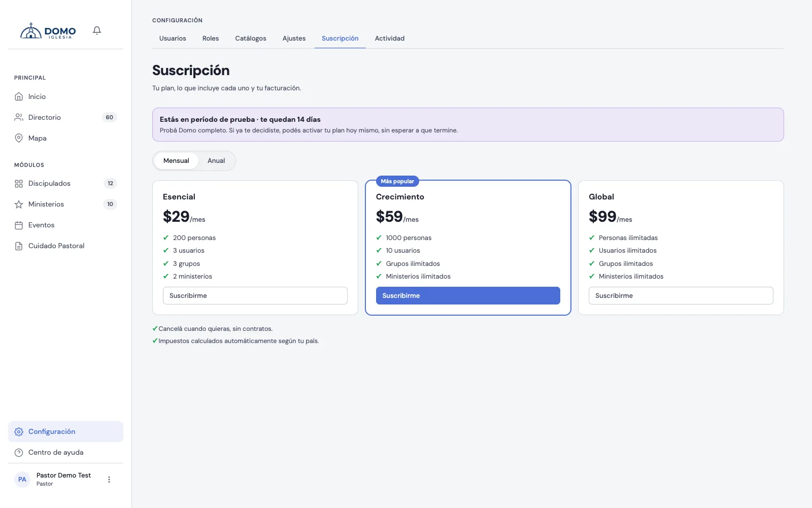Open Directorio people icon

(x=19, y=117)
